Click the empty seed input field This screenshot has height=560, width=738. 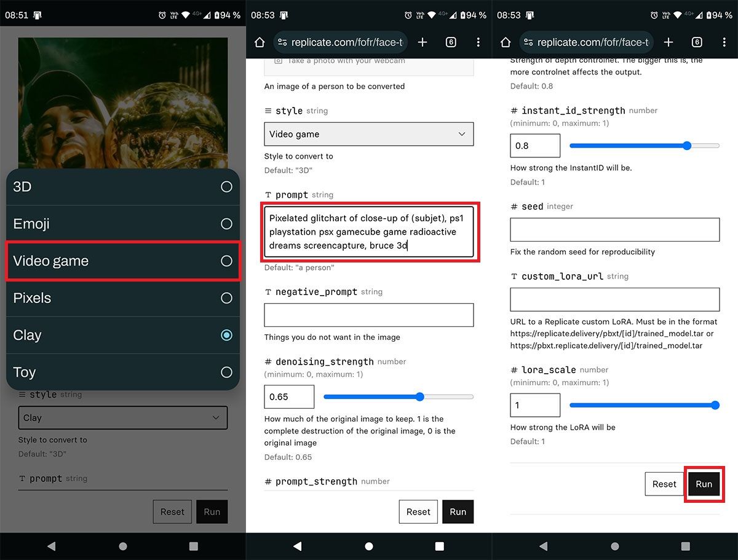tap(615, 229)
